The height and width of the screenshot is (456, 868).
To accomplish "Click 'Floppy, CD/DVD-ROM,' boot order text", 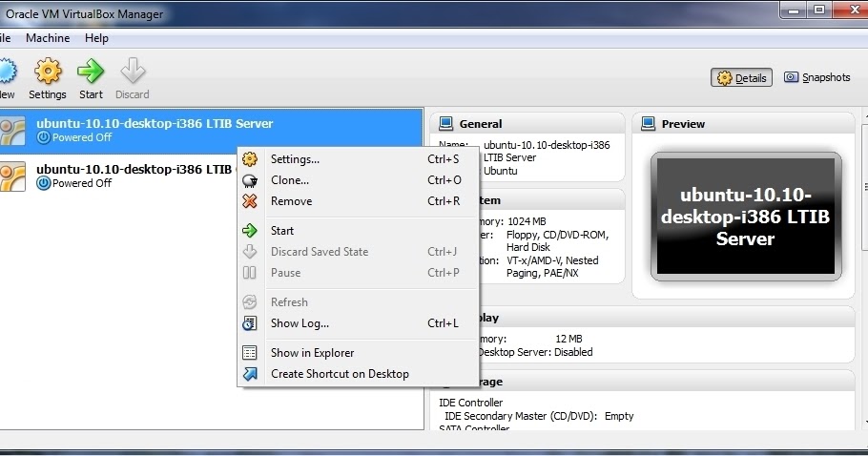I will pyautogui.click(x=557, y=235).
